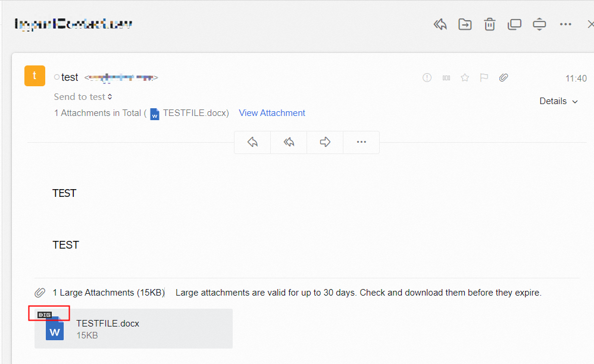Viewport: 594px width, 364px height.
Task: Reply using the single arrow button
Action: [x=252, y=142]
